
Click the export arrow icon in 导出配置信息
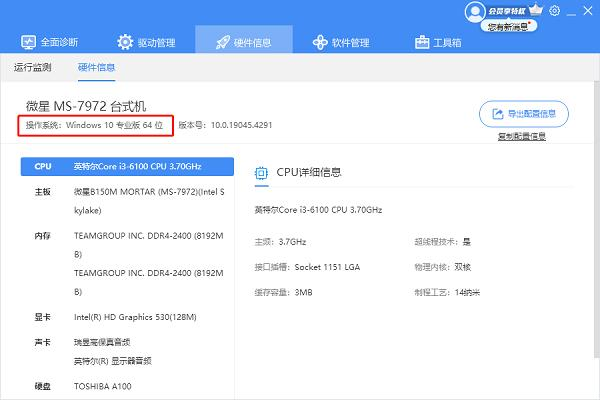497,114
